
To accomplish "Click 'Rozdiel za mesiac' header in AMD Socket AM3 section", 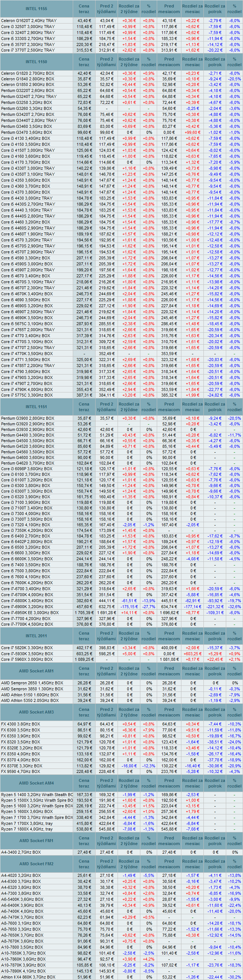I will click(x=193, y=712).
